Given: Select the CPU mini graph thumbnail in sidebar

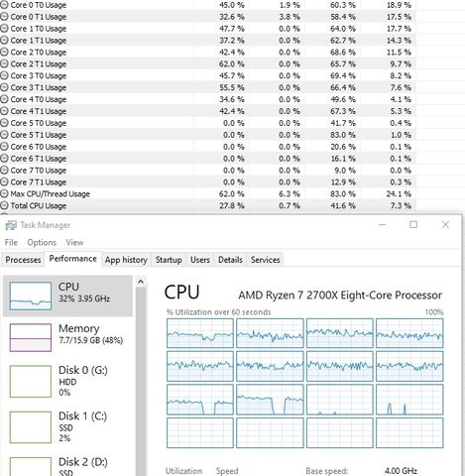Looking at the screenshot, I should click(31, 296).
